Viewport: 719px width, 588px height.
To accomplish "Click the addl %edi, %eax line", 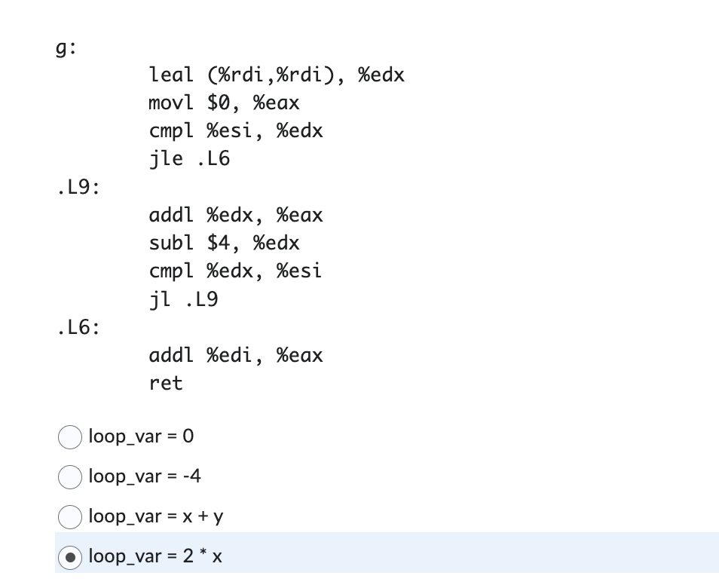I will [235, 355].
